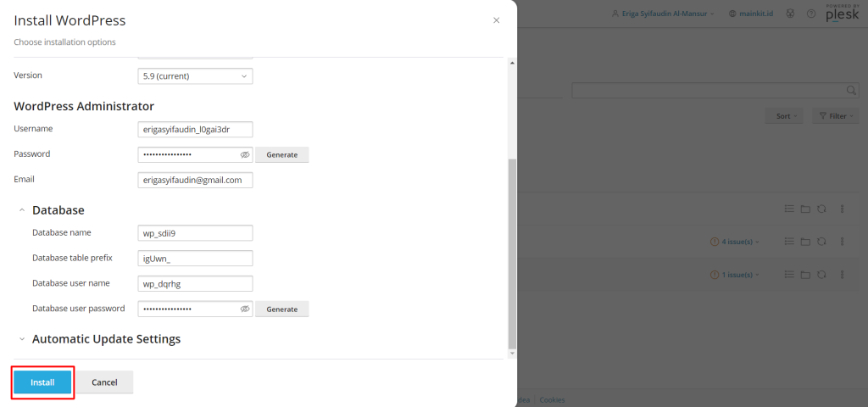Viewport: 868px width, 407px height.
Task: Open the three-dot menu in 4 issue(s) row
Action: (843, 242)
